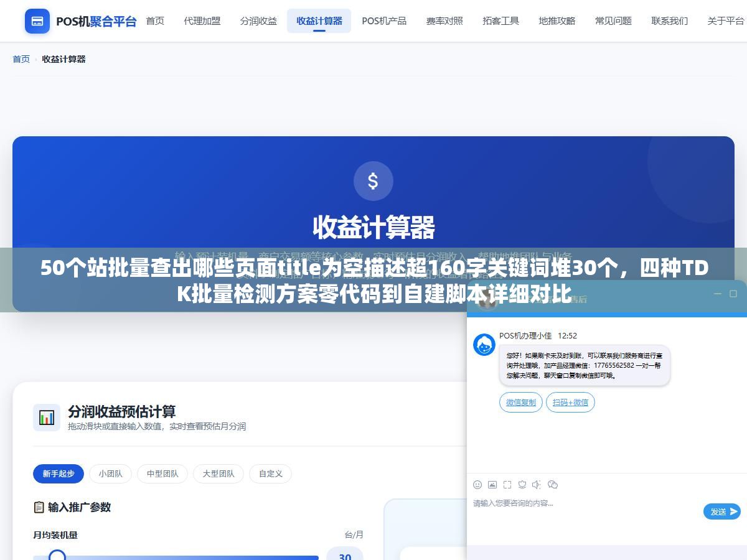
Task: Click the 发送 send button
Action: pyautogui.click(x=722, y=511)
